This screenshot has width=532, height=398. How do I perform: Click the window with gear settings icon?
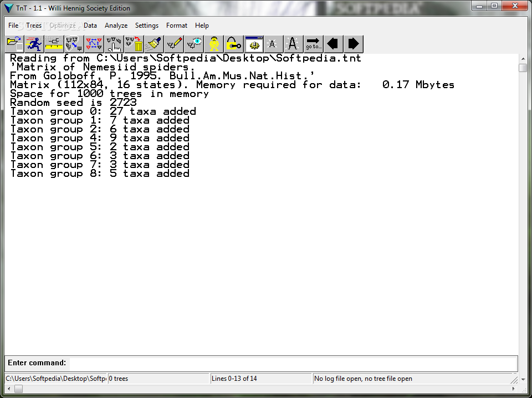tap(253, 44)
